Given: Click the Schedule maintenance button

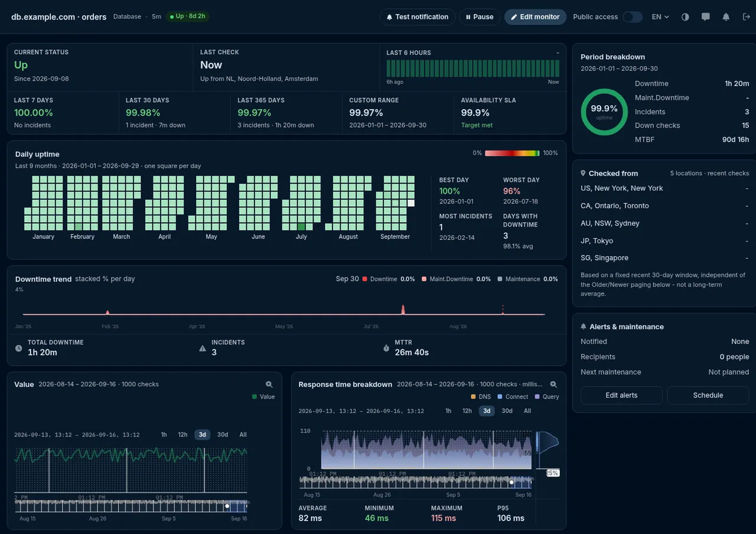Looking at the screenshot, I should click(708, 395).
